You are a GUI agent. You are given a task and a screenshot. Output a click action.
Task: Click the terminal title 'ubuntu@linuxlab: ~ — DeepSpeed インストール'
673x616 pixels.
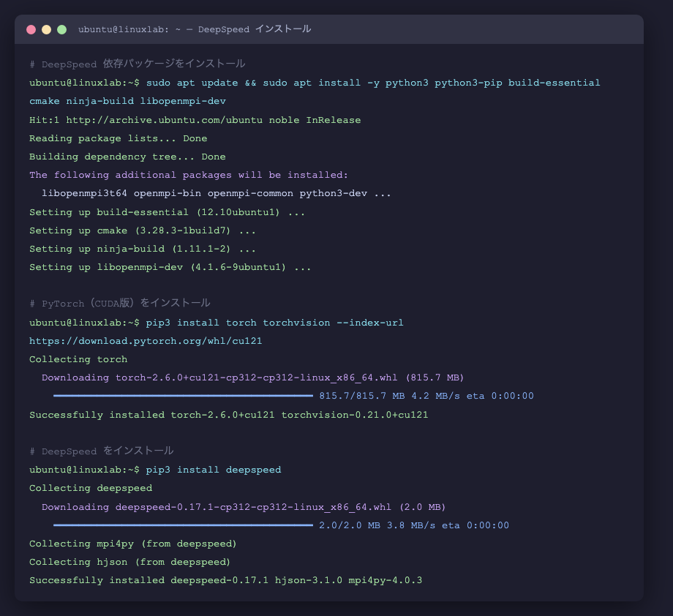(195, 29)
